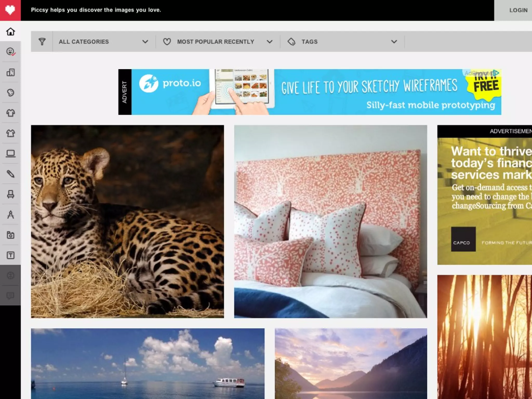Select the compass design category icon

coord(10,215)
